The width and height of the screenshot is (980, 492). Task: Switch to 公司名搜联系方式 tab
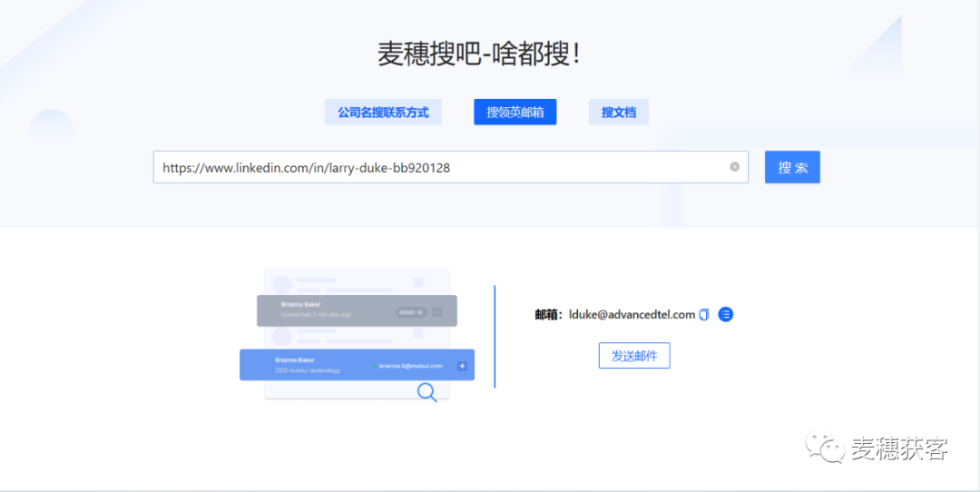click(383, 113)
